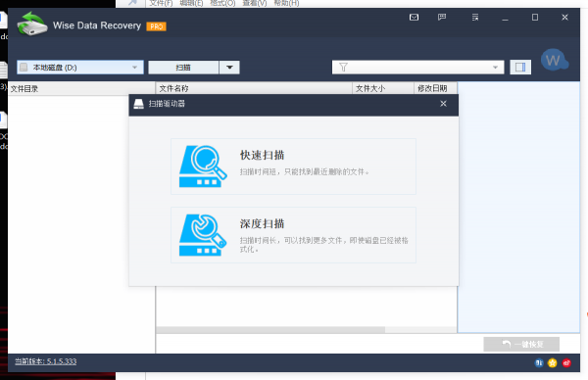Click the blue social icon in status bar
Viewport: 588px width, 380px height.
(539, 362)
